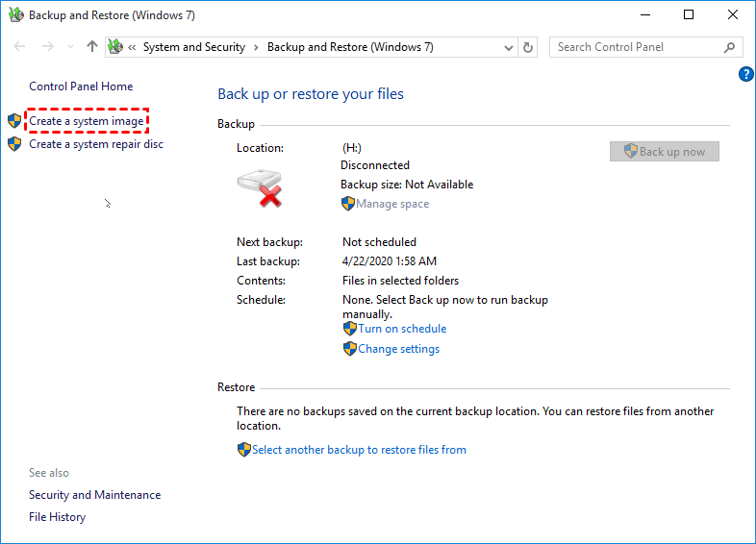Expand the address bar history dropdown

pos(507,47)
